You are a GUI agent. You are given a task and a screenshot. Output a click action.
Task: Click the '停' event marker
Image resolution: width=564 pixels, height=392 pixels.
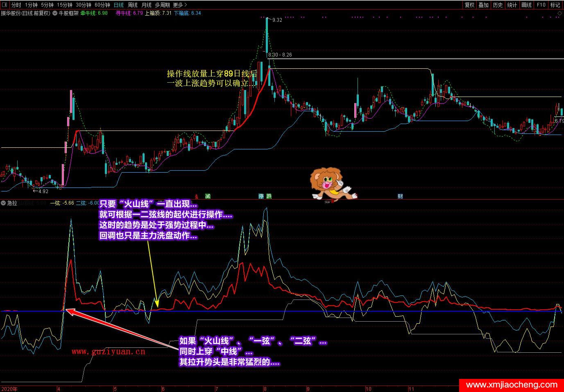261,196
